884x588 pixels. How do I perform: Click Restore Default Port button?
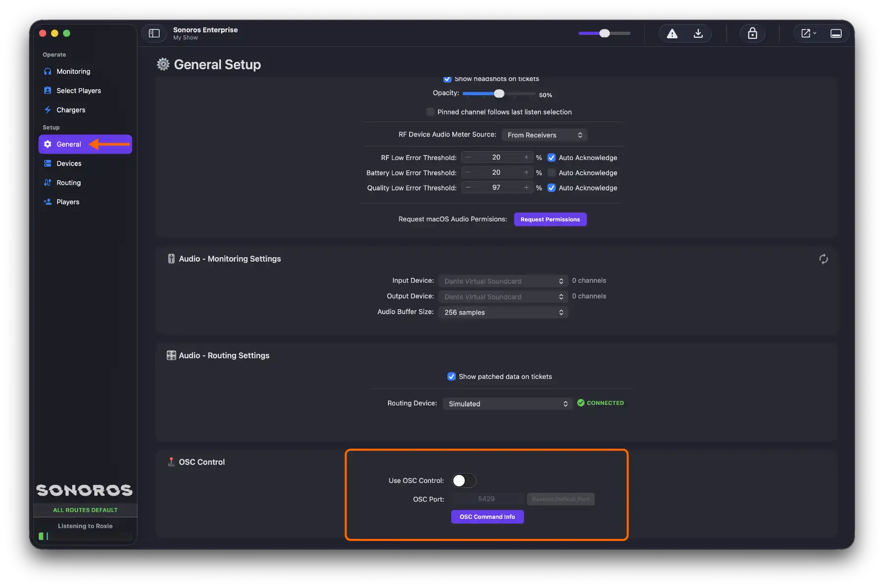(x=560, y=499)
